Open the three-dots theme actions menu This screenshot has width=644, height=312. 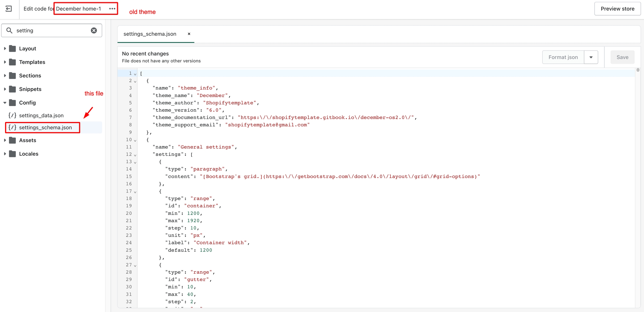(112, 9)
